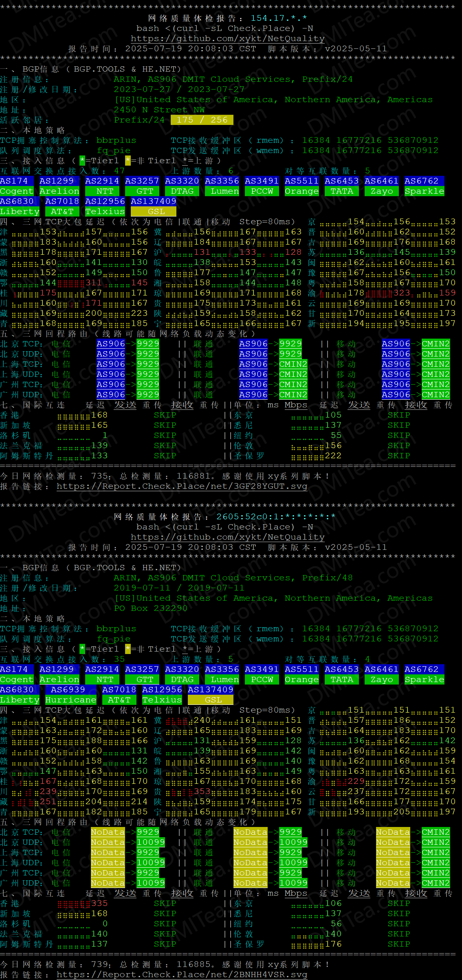Click the 222 latency value for 圣保罗

(333, 456)
